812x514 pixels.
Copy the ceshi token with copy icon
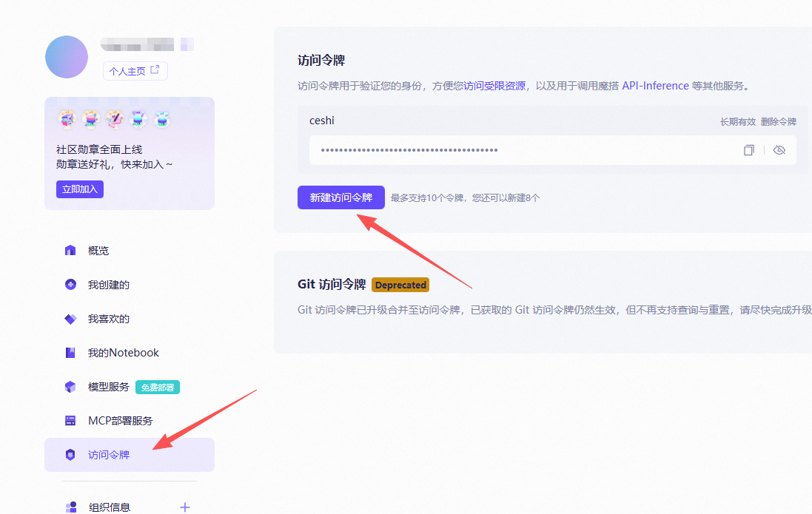[748, 150]
